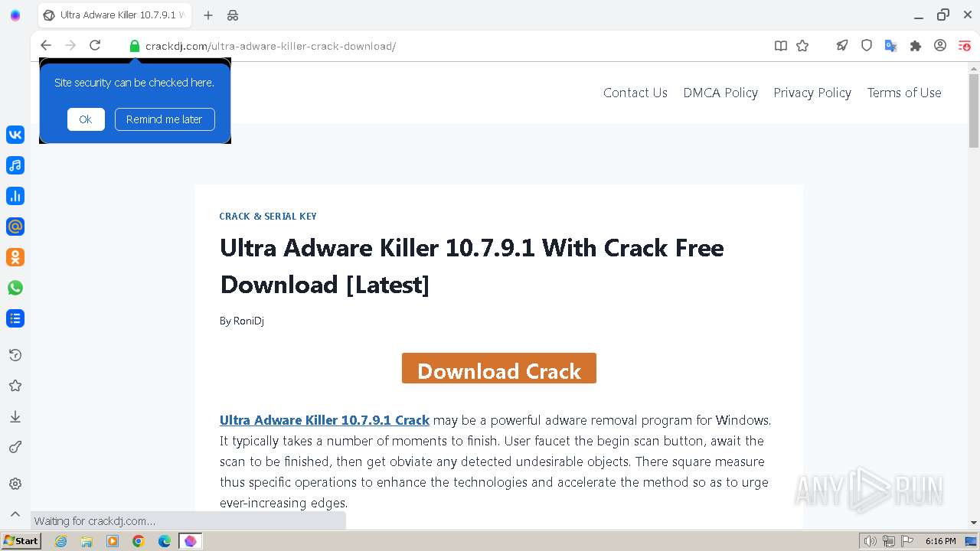Click Ok in site security popup
The image size is (980, 551).
point(86,119)
